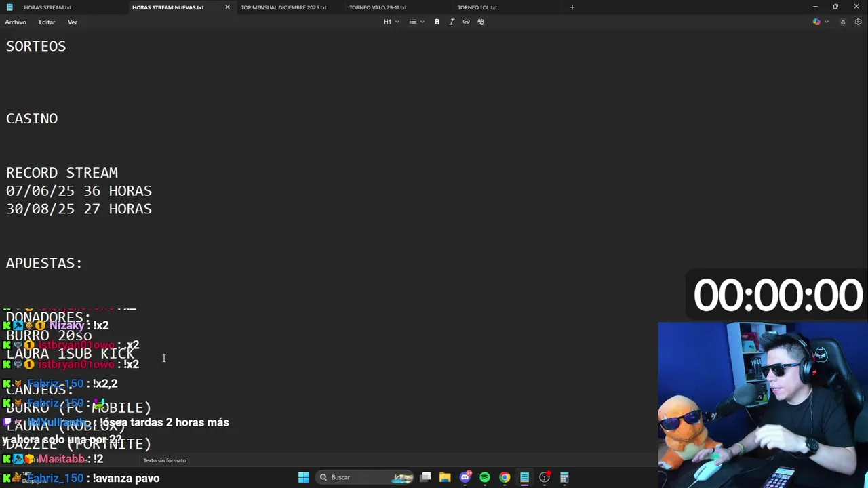Viewport: 868px width, 488px height.
Task: Click the 'Texto sin formato' status bar entry
Action: click(x=164, y=460)
